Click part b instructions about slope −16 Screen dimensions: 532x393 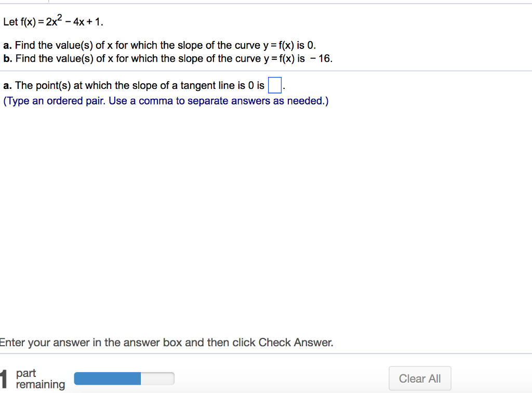point(166,58)
